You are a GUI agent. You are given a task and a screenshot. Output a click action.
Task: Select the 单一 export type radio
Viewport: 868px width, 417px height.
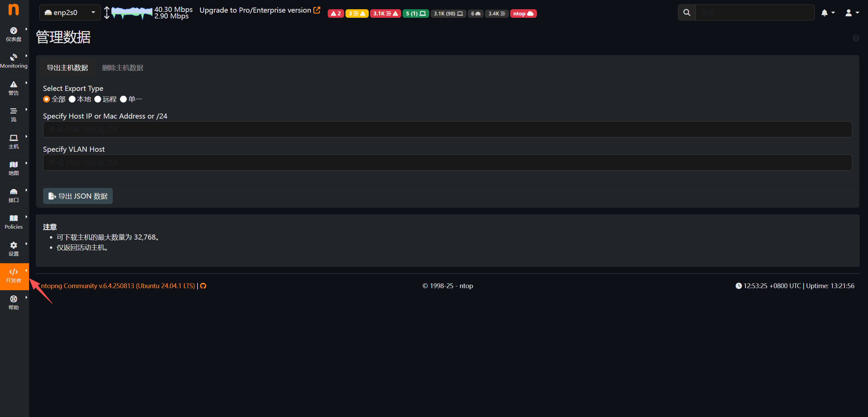point(123,99)
